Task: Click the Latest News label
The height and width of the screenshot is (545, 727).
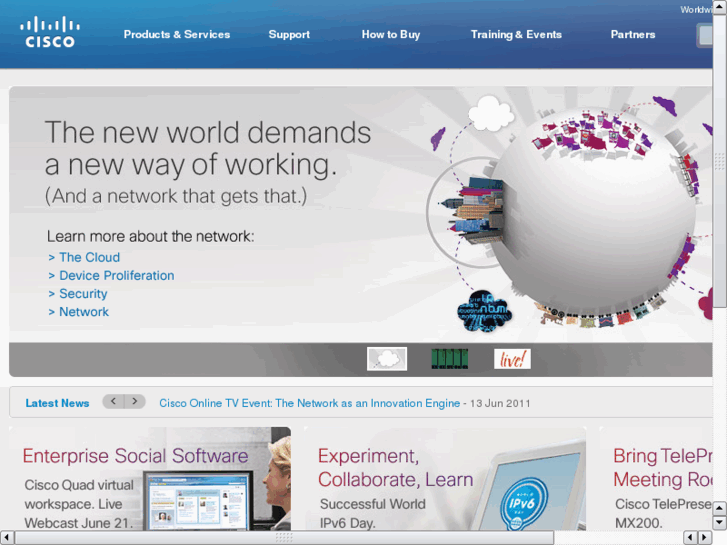Action: [x=57, y=403]
